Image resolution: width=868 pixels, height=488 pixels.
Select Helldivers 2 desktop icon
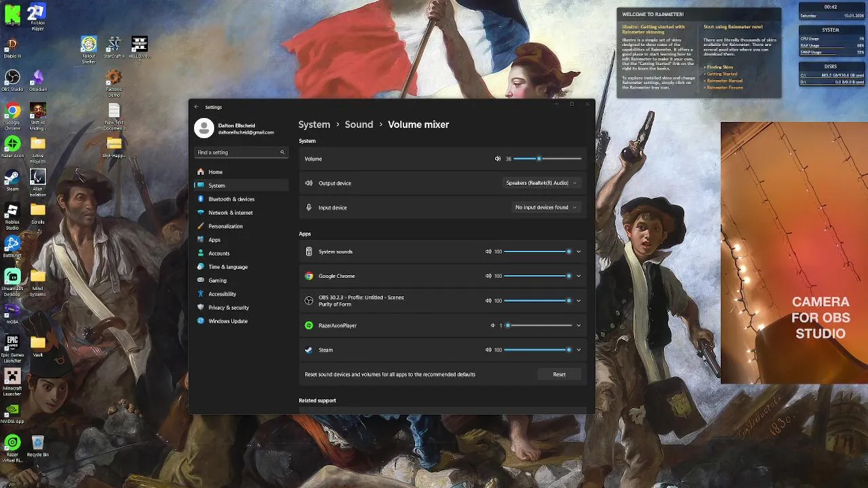coord(139,49)
